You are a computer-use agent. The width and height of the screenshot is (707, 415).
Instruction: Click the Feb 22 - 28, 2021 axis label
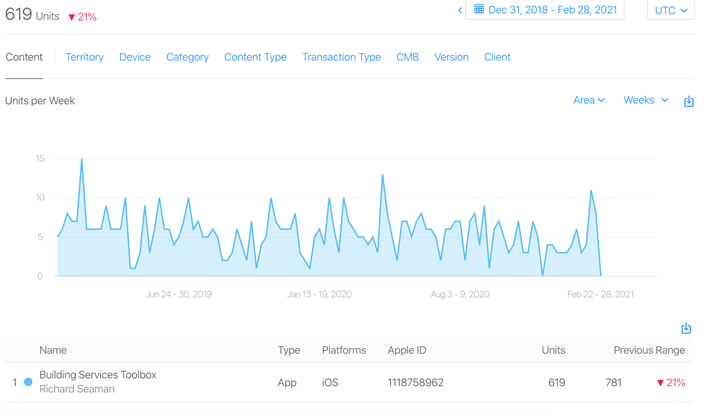click(x=600, y=295)
